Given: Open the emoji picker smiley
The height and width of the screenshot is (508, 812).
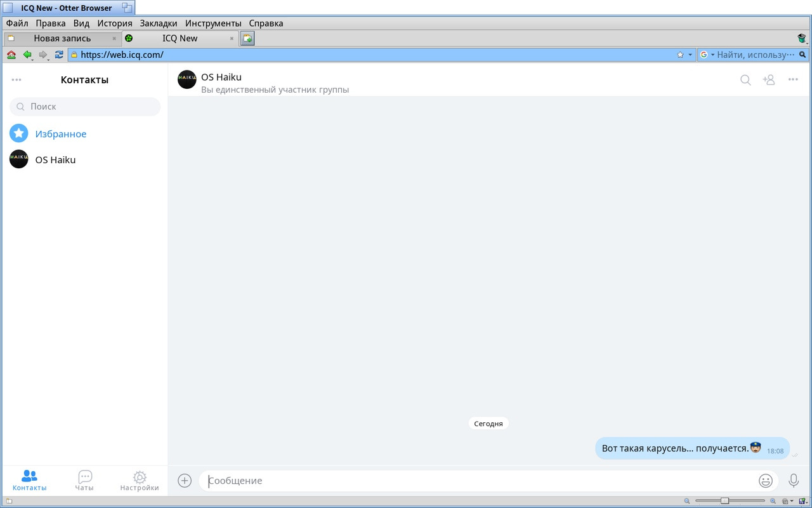Looking at the screenshot, I should click(766, 481).
